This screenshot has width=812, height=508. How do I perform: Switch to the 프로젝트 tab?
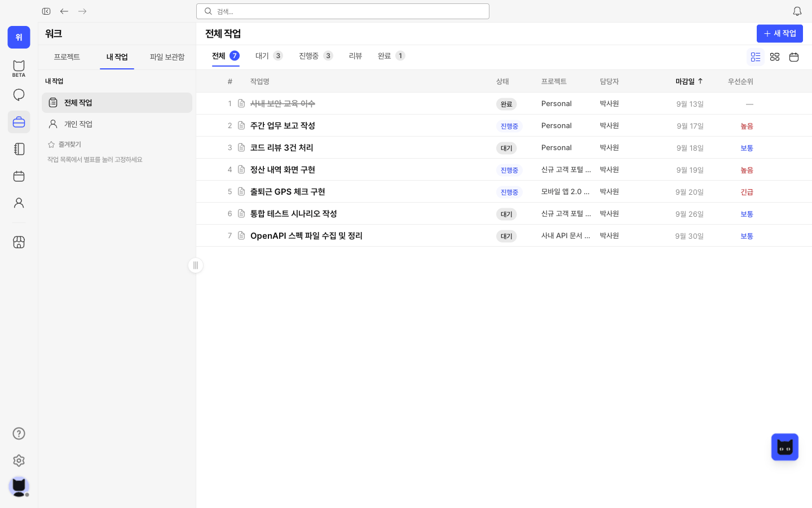[x=67, y=57]
